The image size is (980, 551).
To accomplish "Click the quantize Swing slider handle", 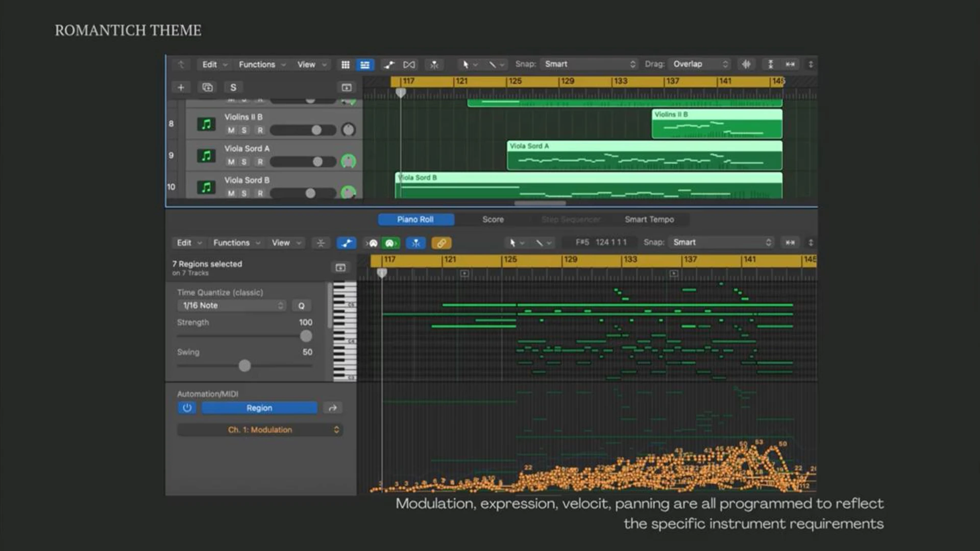I will tap(245, 366).
